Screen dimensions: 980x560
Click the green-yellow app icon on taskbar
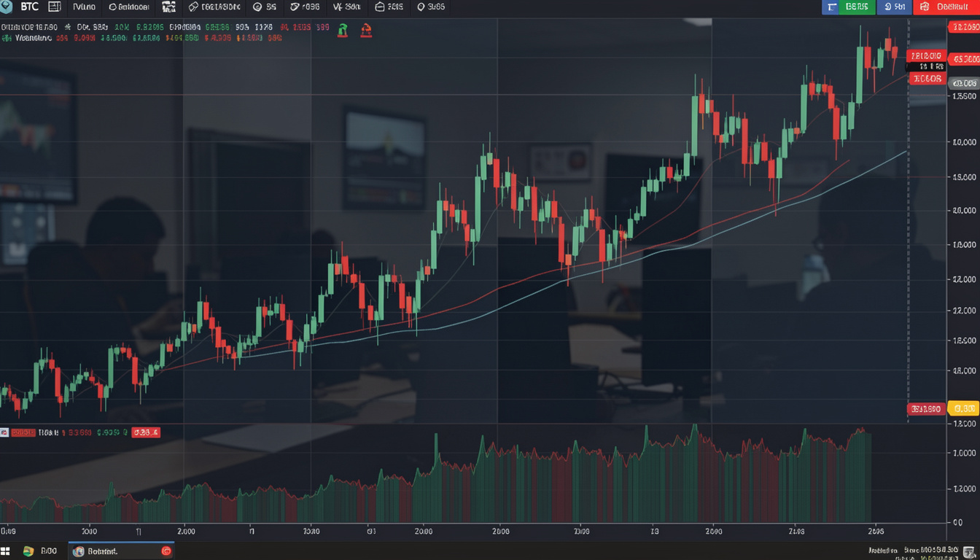point(28,551)
